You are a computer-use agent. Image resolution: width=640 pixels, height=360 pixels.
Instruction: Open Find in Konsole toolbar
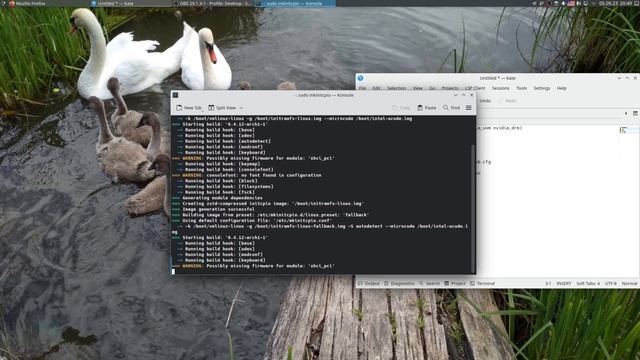point(451,108)
